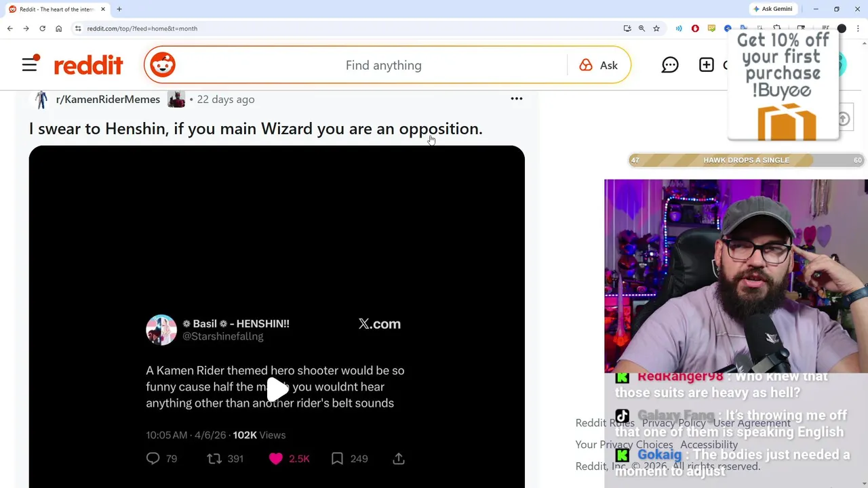Click the webcam video overlay
Viewport: 868px width, 488px height.
point(736,276)
